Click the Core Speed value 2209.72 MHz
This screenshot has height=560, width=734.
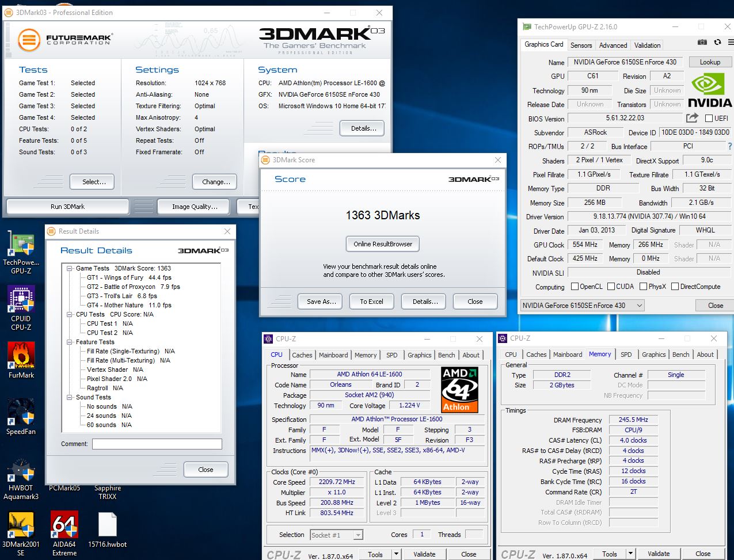(x=338, y=482)
